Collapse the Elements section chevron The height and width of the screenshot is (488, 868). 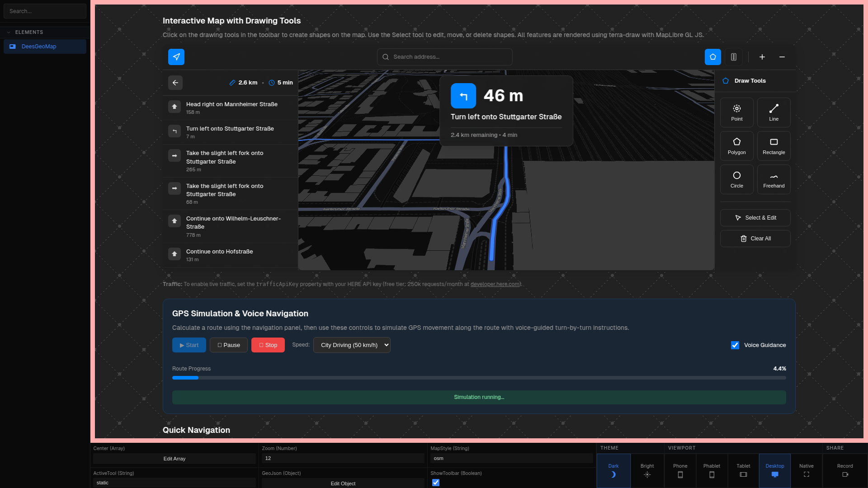(x=9, y=33)
